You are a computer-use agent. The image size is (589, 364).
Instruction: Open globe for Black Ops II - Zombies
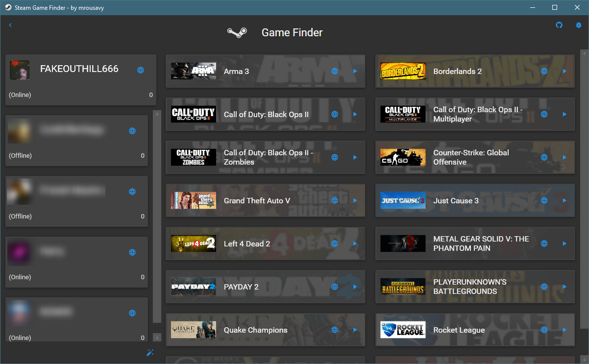pos(335,157)
